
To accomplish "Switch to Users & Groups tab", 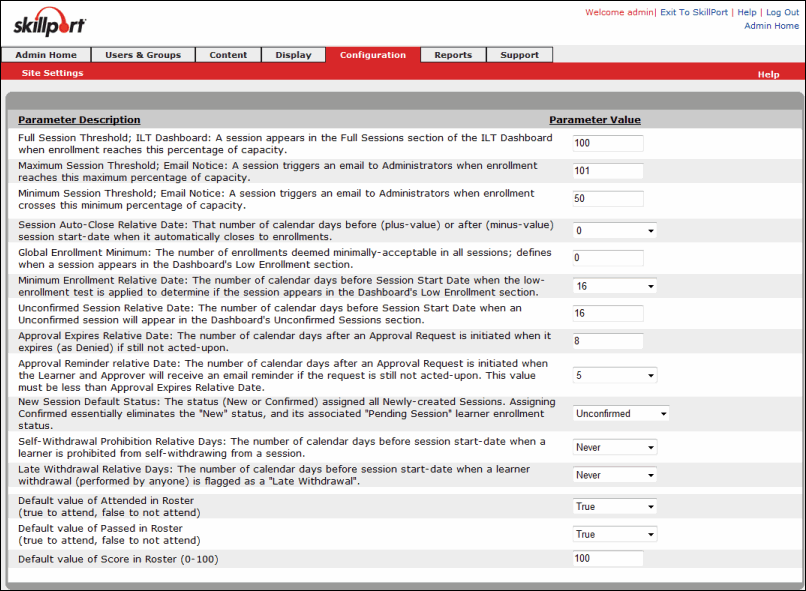I will 143,55.
